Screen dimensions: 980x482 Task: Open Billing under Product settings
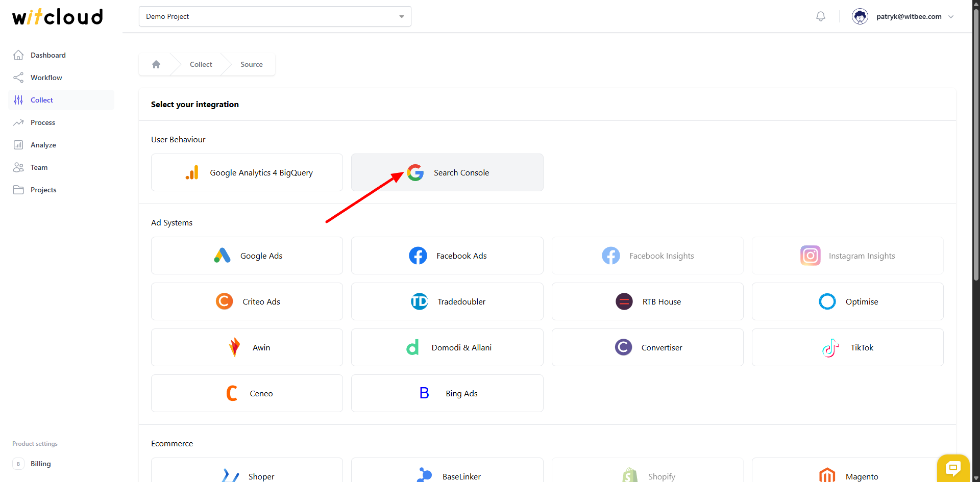pos(61,464)
